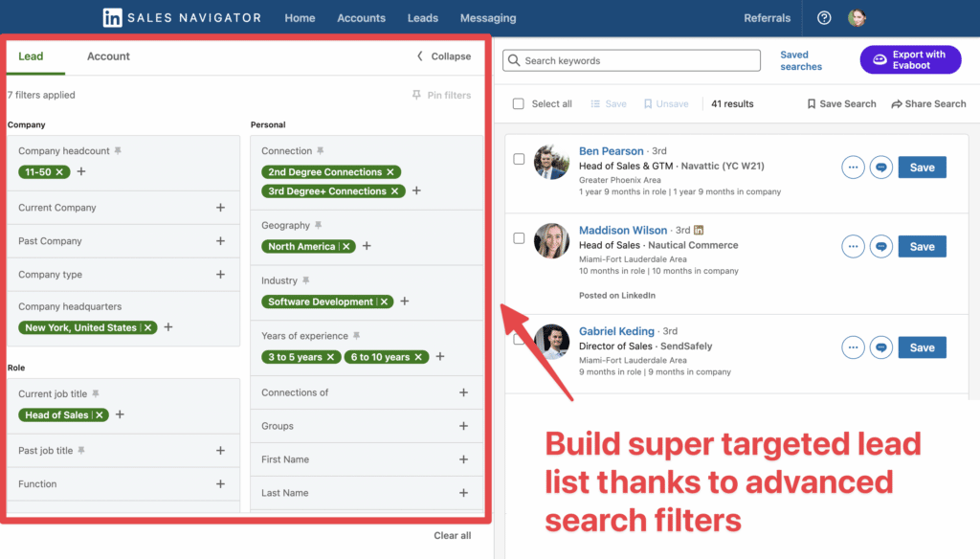Screen dimensions: 980x559
Task: Select Ben Pearson's result checkbox
Action: 519,159
